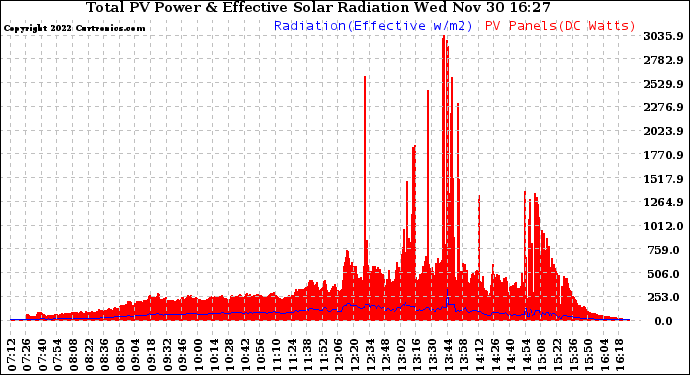Click the 16:04 time axis label
The image size is (690, 375).
click(x=604, y=355)
